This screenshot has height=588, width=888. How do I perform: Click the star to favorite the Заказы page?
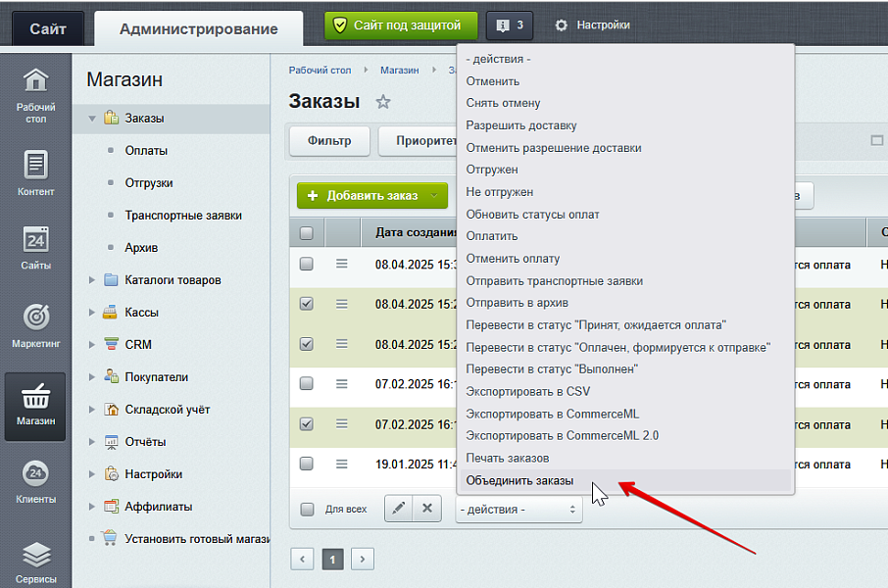[x=383, y=101]
